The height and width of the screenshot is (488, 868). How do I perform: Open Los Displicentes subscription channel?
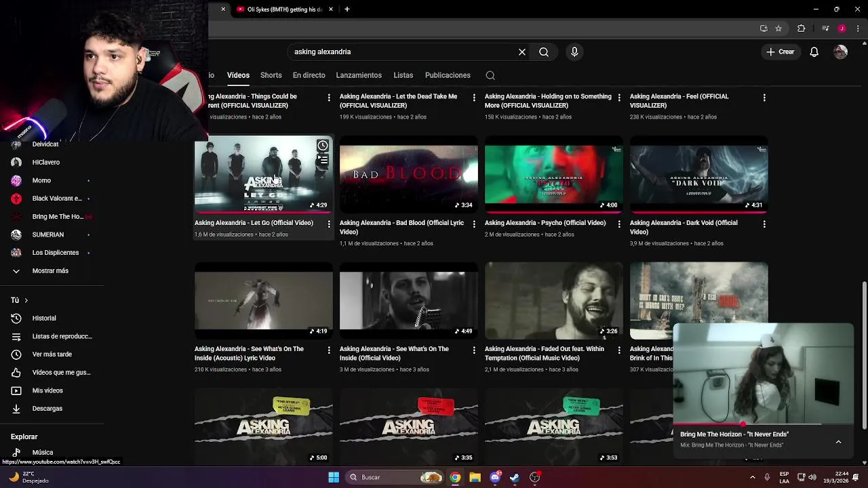coord(56,253)
